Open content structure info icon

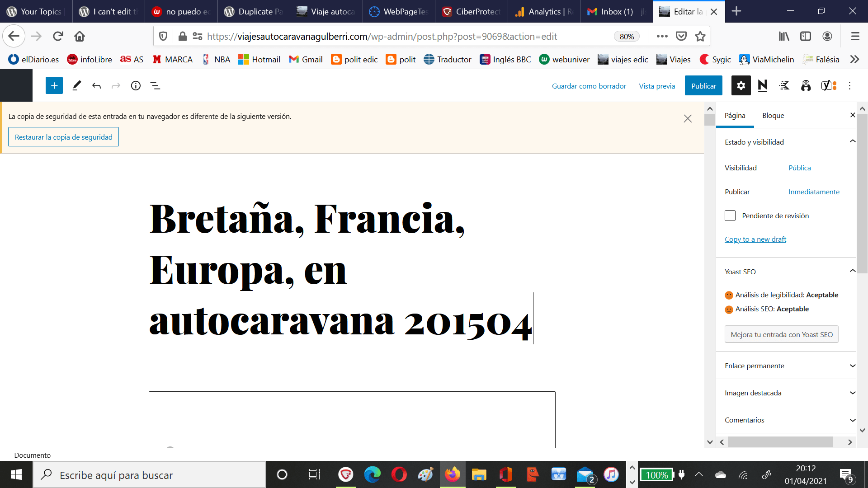pos(136,85)
